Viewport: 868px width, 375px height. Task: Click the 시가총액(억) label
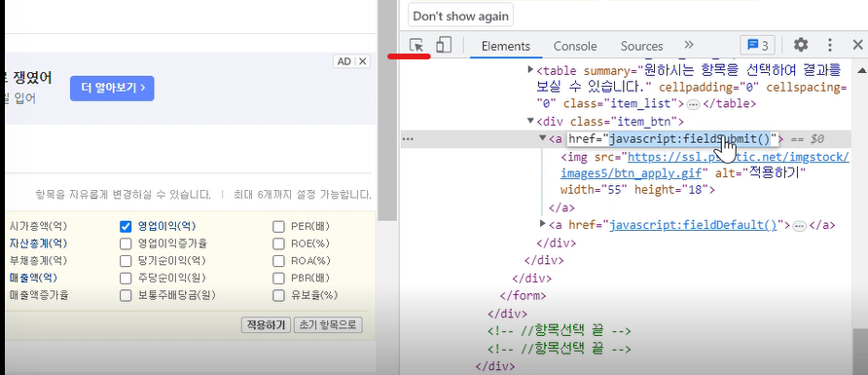pyautogui.click(x=39, y=227)
